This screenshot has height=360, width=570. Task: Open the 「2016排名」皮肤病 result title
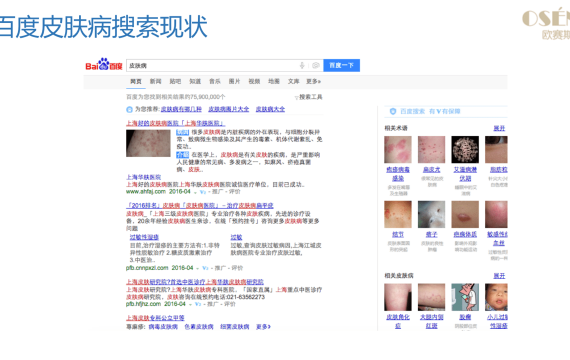point(200,205)
